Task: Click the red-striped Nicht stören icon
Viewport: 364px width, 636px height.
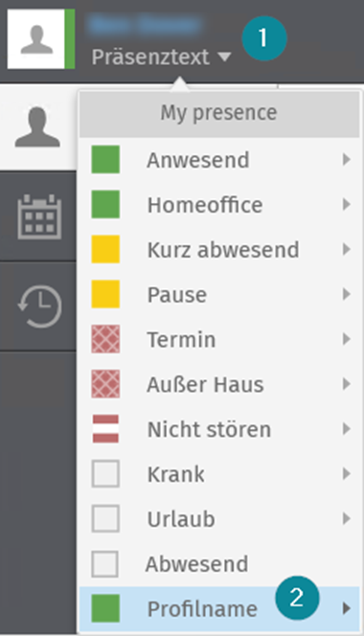Action: click(105, 429)
